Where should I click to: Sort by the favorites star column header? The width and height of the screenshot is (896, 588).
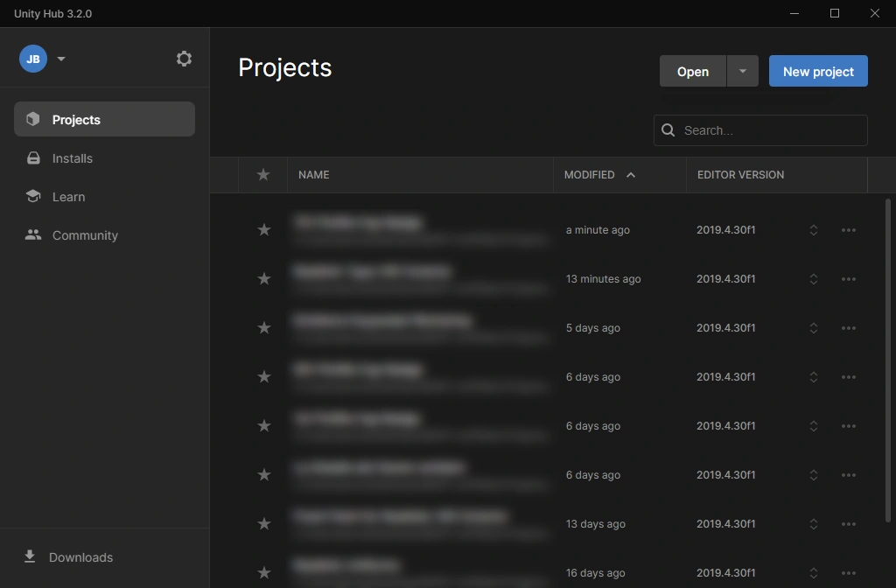(262, 174)
